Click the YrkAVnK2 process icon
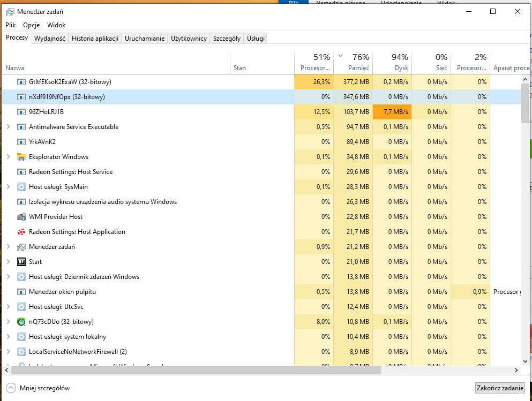 (x=21, y=142)
